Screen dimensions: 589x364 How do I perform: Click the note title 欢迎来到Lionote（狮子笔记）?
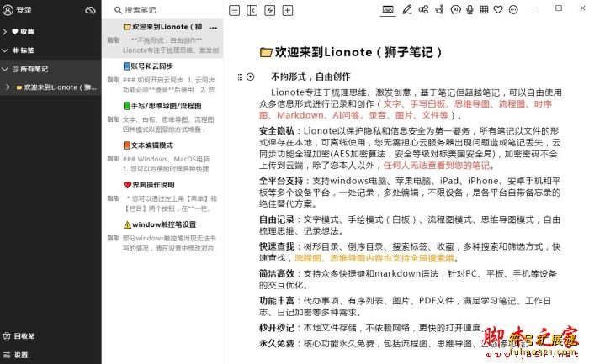click(358, 52)
